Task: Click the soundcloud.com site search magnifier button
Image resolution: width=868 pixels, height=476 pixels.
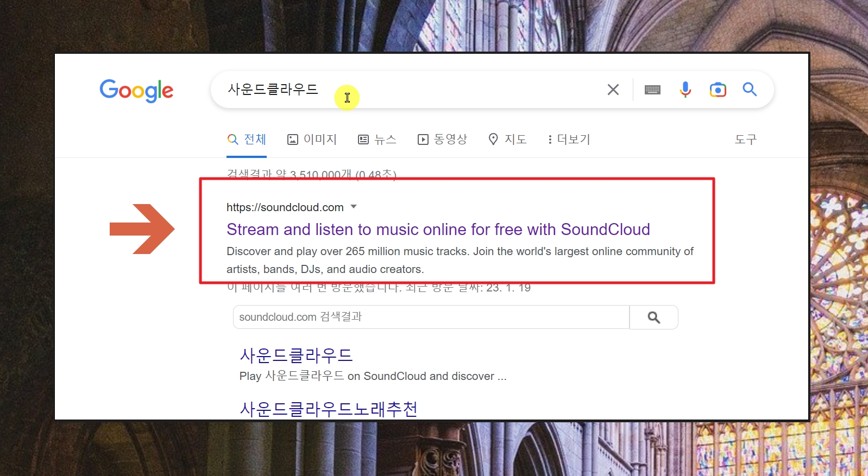Action: [654, 317]
